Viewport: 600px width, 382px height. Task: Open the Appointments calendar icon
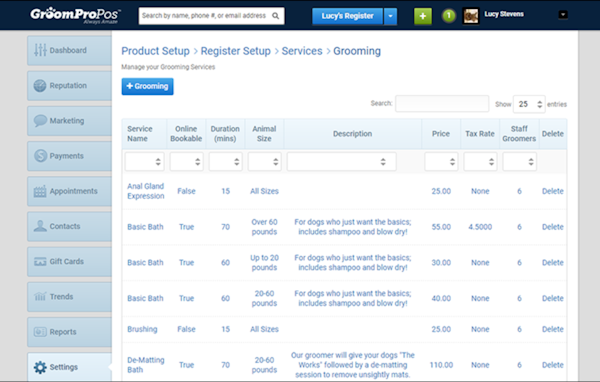pyautogui.click(x=40, y=191)
